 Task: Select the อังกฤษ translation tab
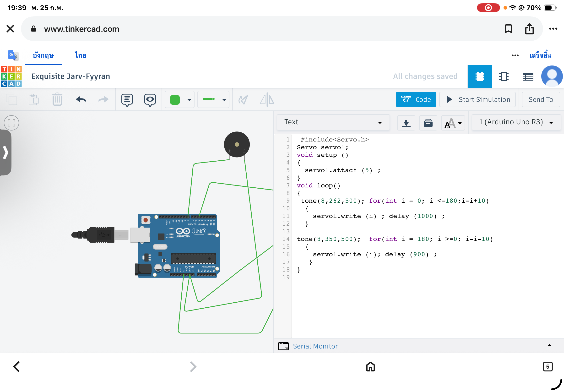click(43, 55)
